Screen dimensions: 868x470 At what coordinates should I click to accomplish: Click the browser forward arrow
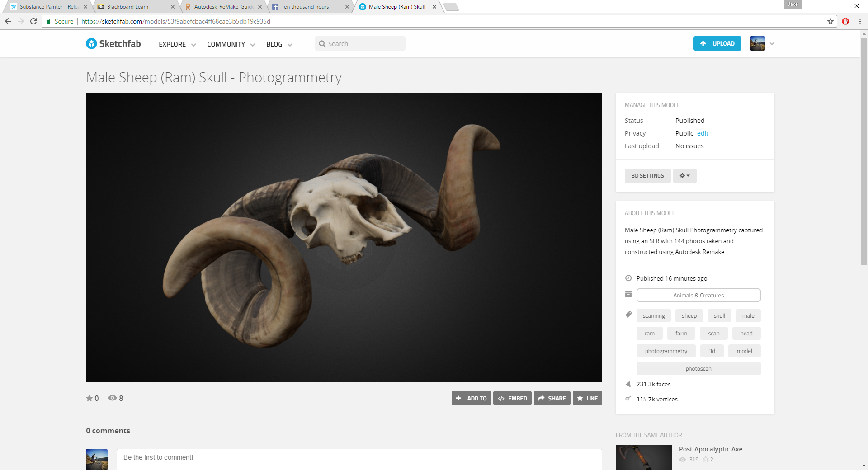pyautogui.click(x=21, y=21)
